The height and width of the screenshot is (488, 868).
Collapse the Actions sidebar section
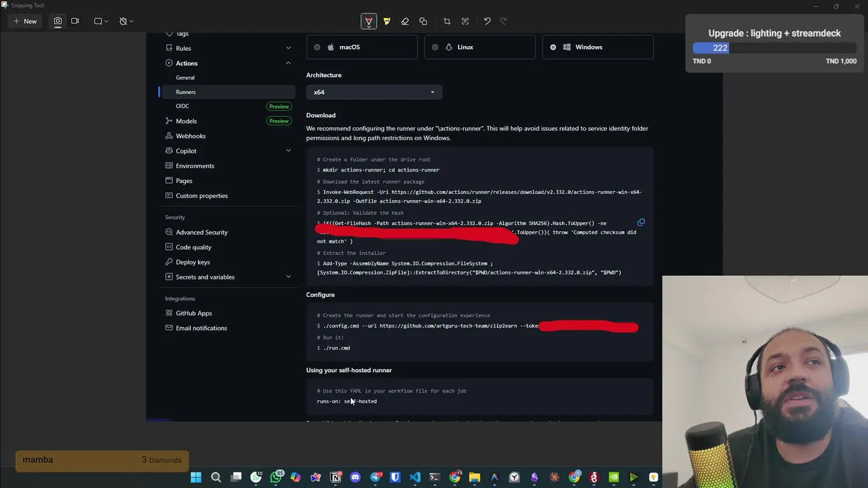[x=288, y=63]
